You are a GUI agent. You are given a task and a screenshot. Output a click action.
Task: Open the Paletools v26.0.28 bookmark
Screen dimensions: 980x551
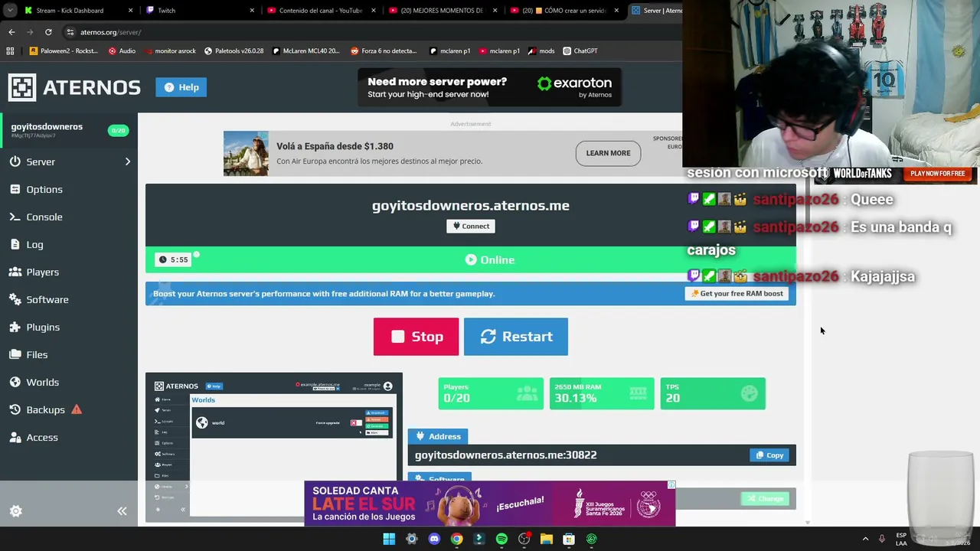click(234, 51)
